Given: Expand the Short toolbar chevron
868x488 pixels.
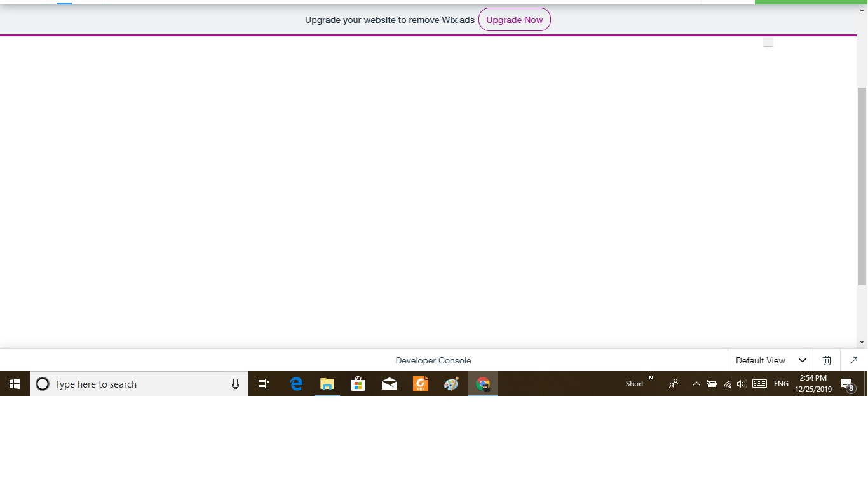Looking at the screenshot, I should (x=651, y=377).
